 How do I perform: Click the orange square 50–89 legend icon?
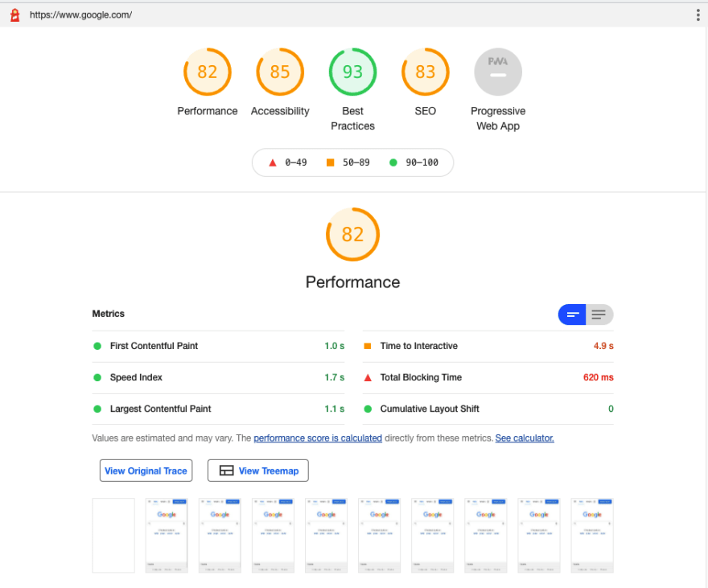pyautogui.click(x=330, y=162)
